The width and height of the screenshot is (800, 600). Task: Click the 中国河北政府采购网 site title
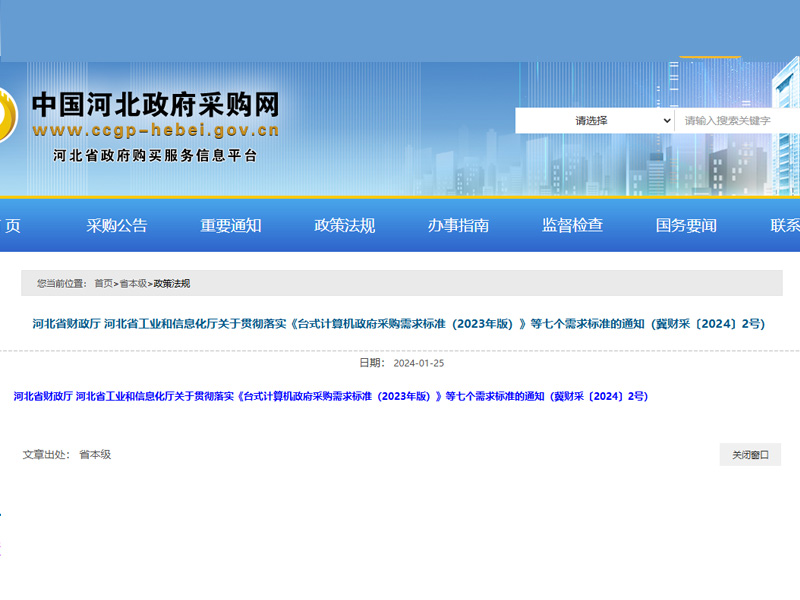coord(155,105)
